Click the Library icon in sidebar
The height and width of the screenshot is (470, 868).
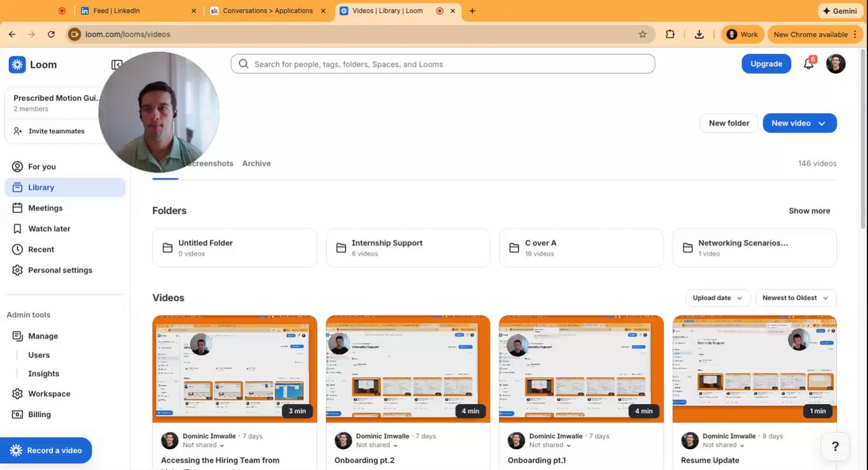(x=18, y=187)
